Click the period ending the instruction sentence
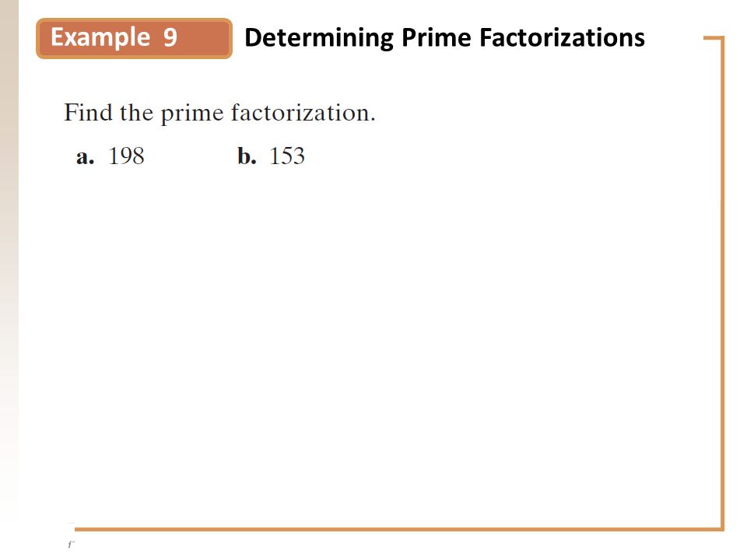Image resolution: width=747 pixels, height=560 pixels. coord(373,120)
